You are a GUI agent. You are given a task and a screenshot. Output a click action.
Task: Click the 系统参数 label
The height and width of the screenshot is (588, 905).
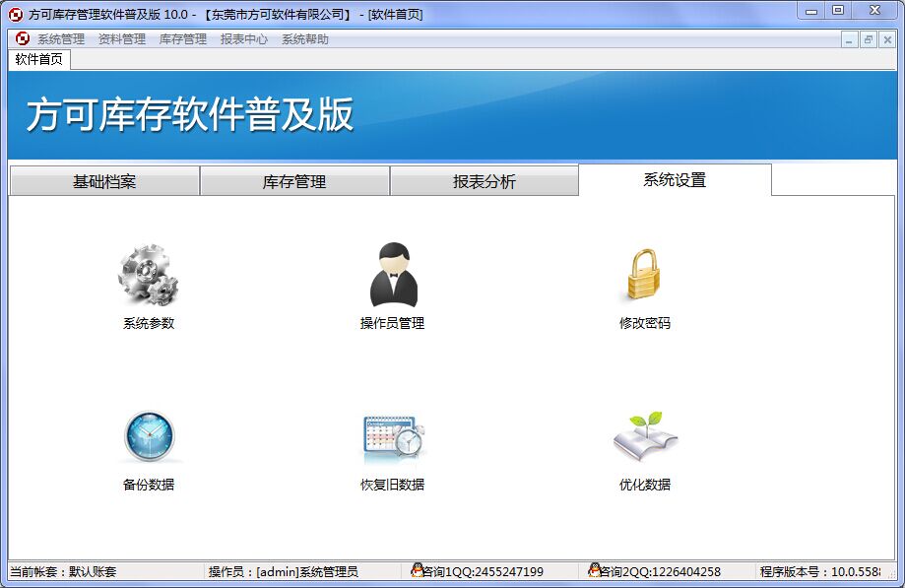coord(149,323)
